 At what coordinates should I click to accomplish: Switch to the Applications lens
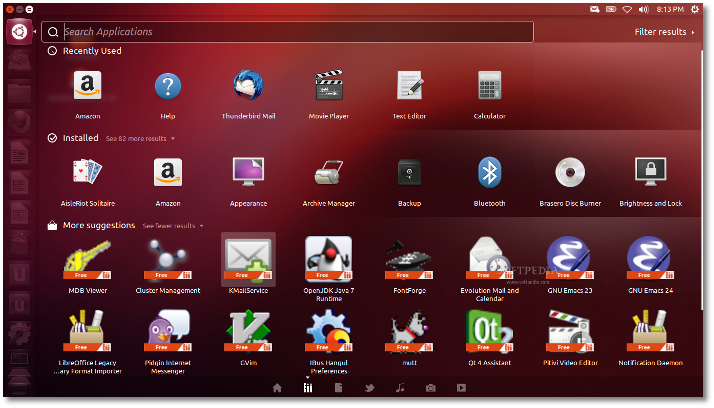coord(308,388)
